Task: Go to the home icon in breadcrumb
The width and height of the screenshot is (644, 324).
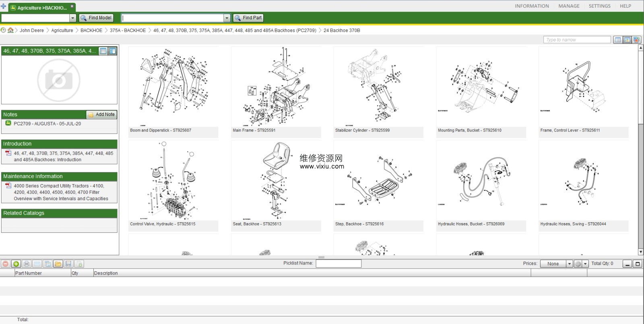Action: click(10, 30)
